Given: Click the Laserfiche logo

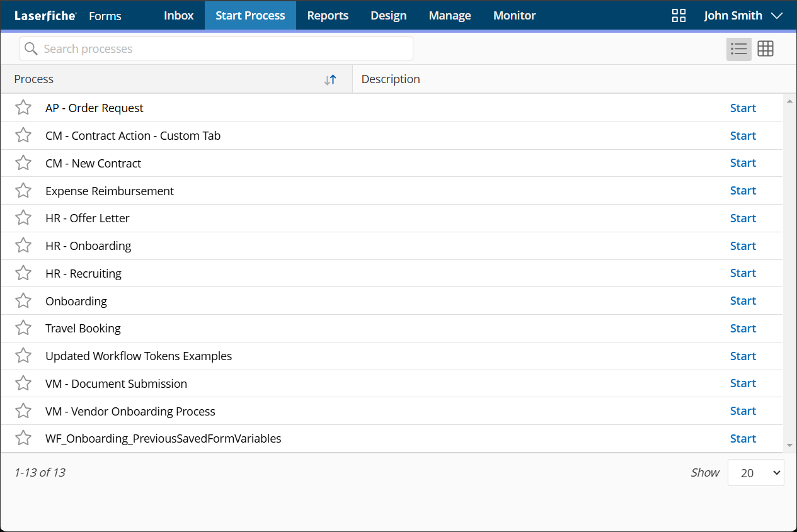Looking at the screenshot, I should coord(45,16).
